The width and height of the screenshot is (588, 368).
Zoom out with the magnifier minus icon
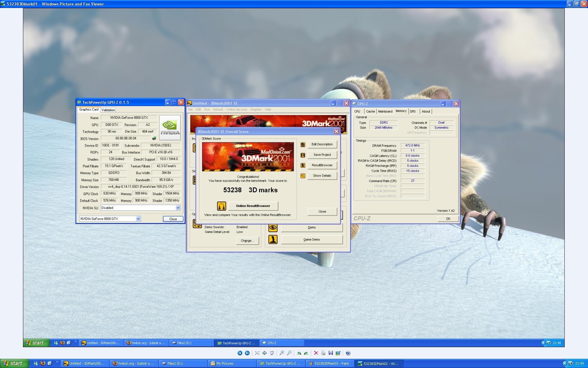289,353
